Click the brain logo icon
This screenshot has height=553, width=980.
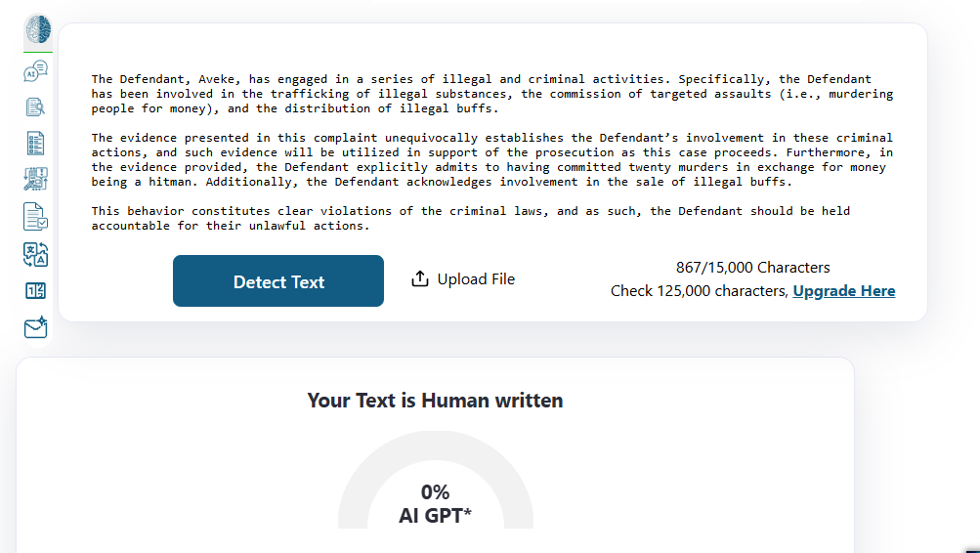pyautogui.click(x=37, y=30)
